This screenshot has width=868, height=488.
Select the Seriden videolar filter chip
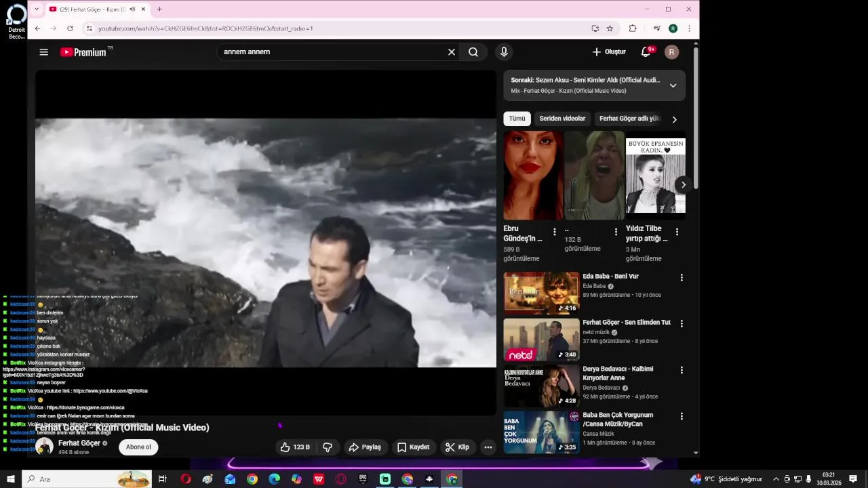[x=562, y=119]
